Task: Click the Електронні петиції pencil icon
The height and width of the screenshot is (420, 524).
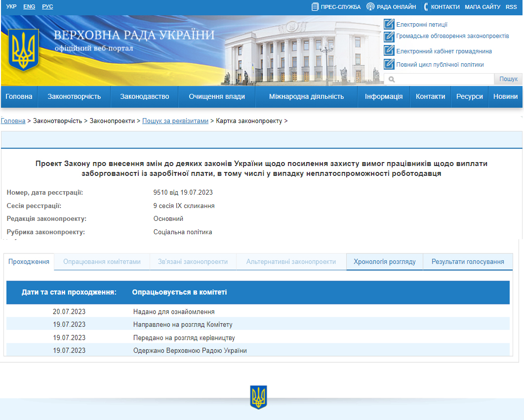Action: 389,24
